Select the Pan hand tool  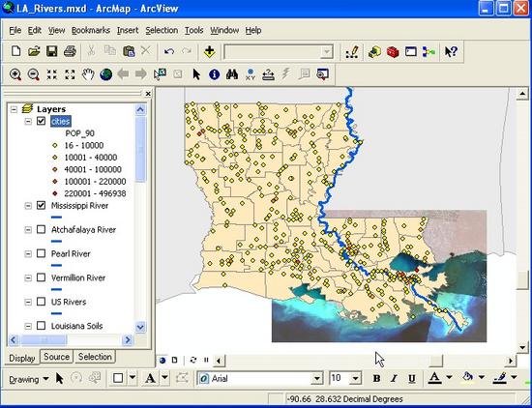click(88, 74)
